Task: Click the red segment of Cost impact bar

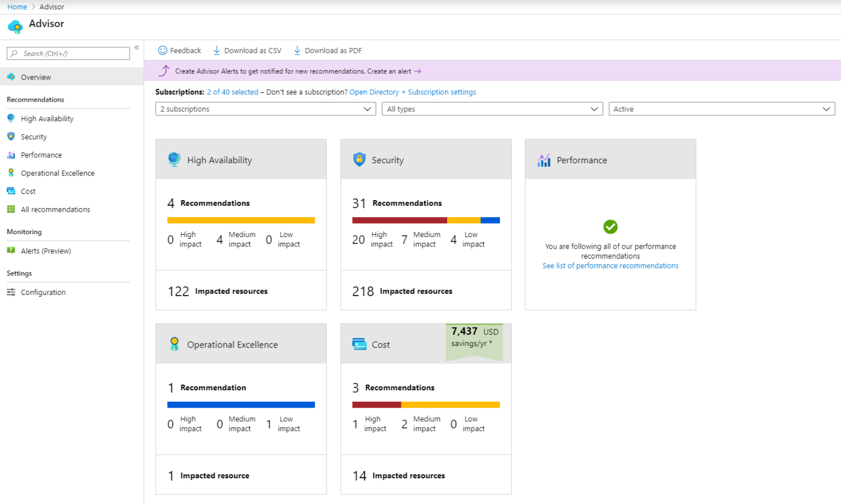Action: point(377,405)
